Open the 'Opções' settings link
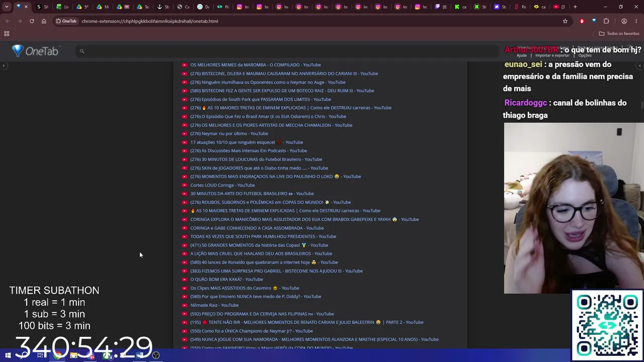Viewport: 644px width, 362px height. 585,55
